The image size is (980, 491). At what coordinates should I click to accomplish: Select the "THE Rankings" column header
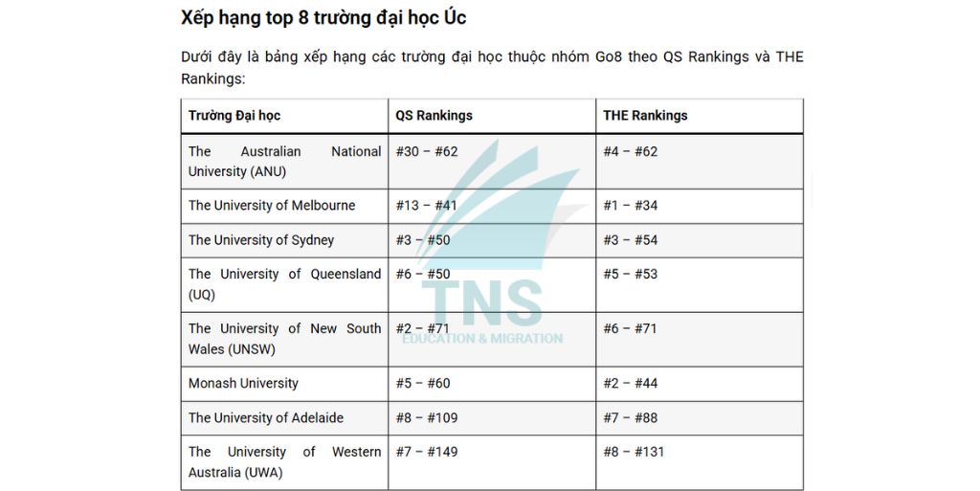645,116
